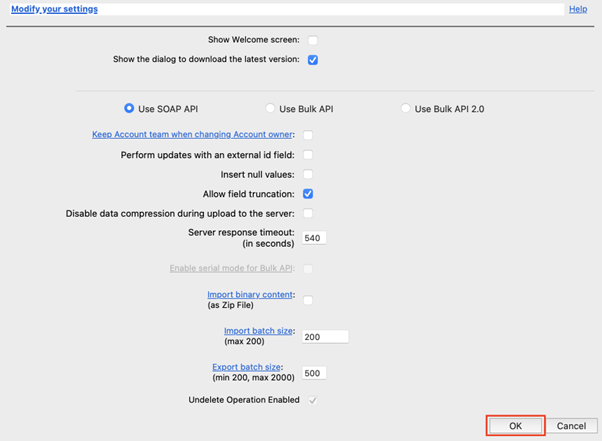602x441 pixels.
Task: Select Use Bulk API radio button
Action: (x=270, y=108)
